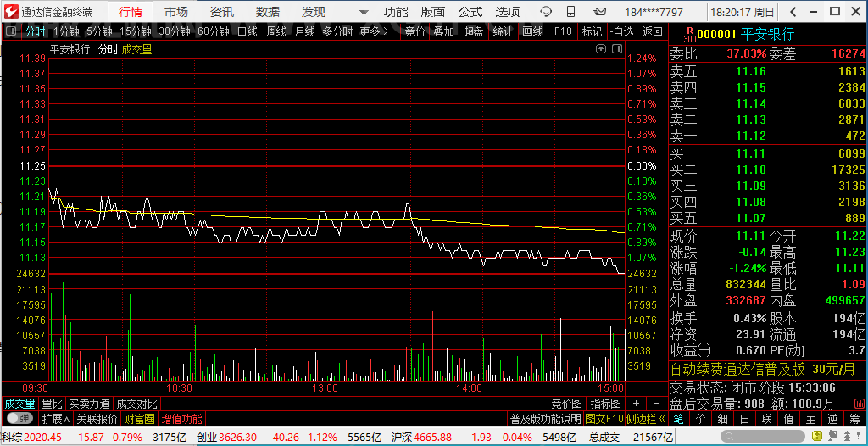Viewport: 868px width, 446px height.
Task: Click the 统计 button
Action: 503,31
